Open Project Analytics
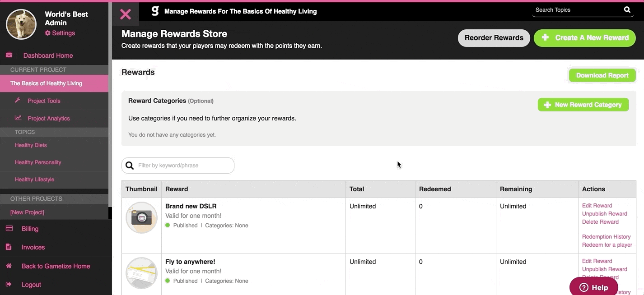Viewport: 644px width, 295px height. 49,119
